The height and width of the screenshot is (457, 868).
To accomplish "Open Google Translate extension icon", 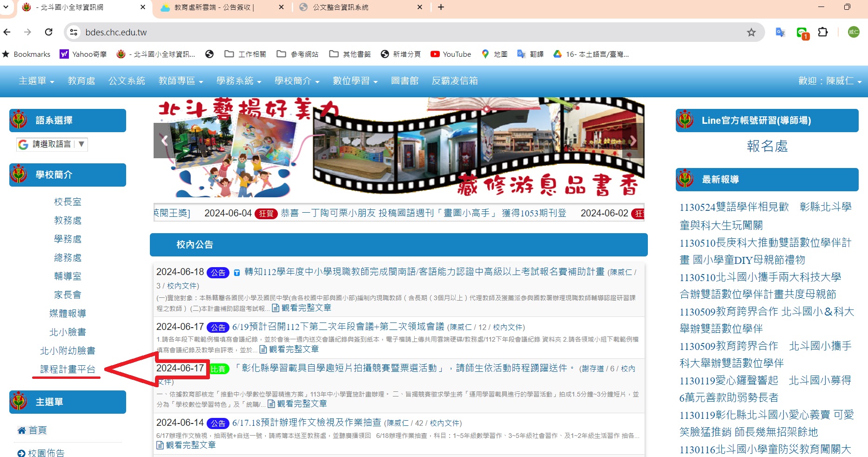I will (781, 32).
